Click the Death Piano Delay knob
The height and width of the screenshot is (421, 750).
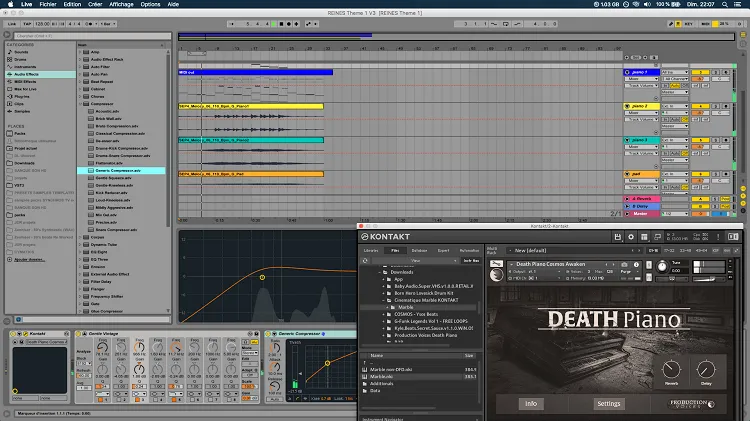tap(706, 369)
